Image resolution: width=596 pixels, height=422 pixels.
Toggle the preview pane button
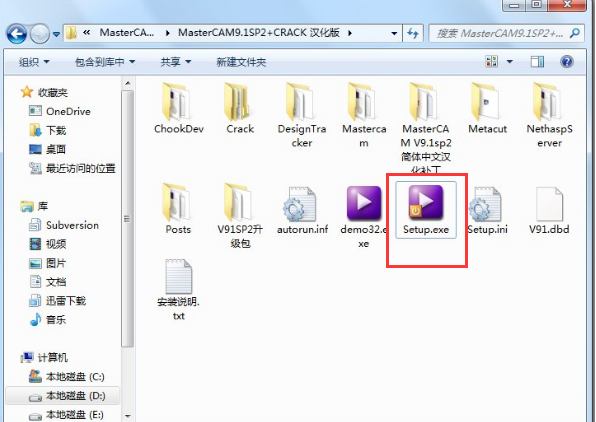pos(537,62)
